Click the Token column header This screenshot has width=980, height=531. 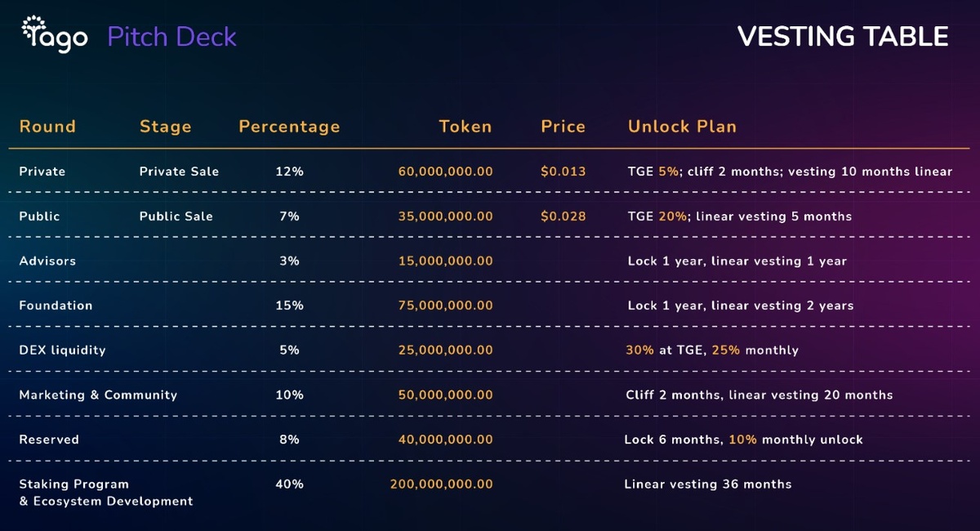[x=465, y=127]
